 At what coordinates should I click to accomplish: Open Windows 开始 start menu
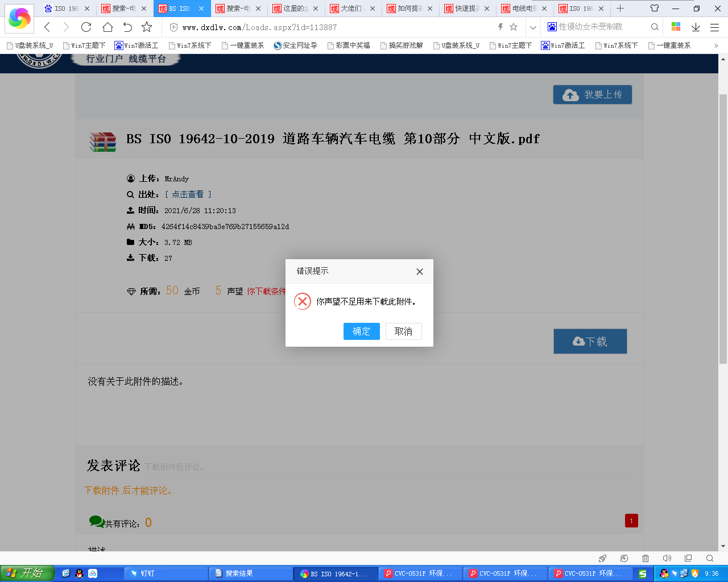(27, 573)
